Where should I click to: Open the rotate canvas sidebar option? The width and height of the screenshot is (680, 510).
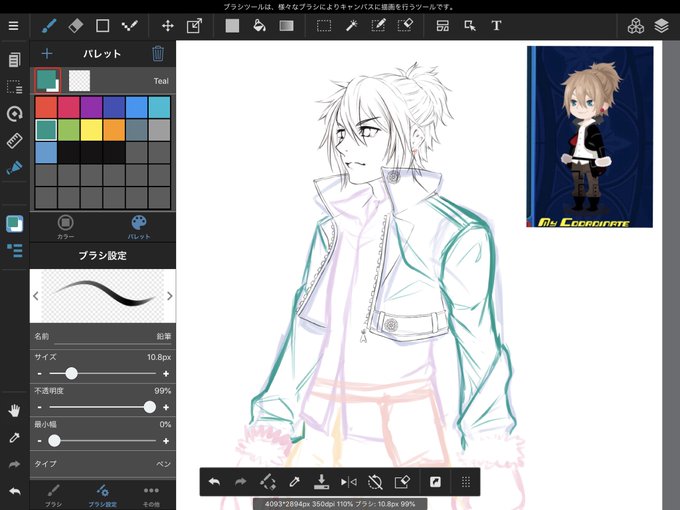pyautogui.click(x=14, y=114)
